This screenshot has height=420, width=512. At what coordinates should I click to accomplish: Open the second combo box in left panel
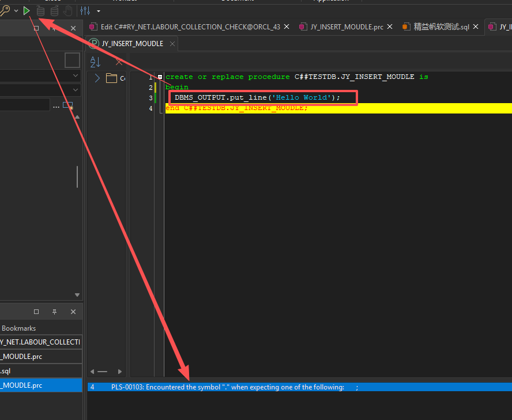(40, 90)
